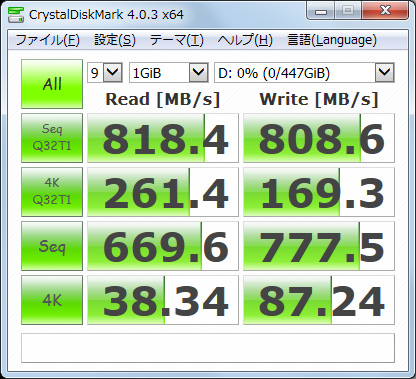This screenshot has height=379, width=416.
Task: Run the Seq sequential test
Action: (52, 246)
